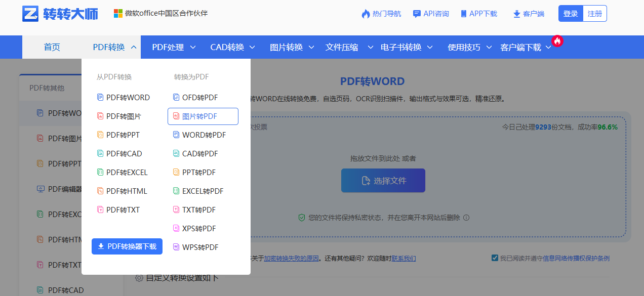Click the 从PDF转换 column heading

click(114, 77)
